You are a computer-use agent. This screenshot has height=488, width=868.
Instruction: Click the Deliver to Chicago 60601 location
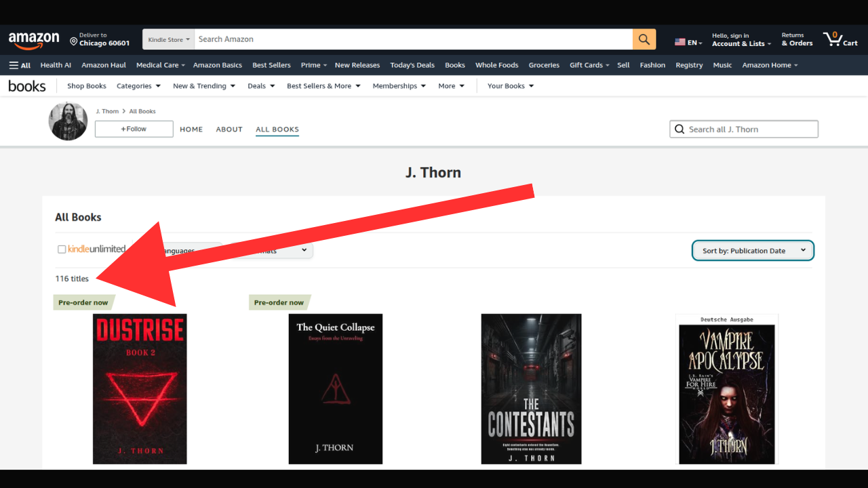click(x=100, y=39)
